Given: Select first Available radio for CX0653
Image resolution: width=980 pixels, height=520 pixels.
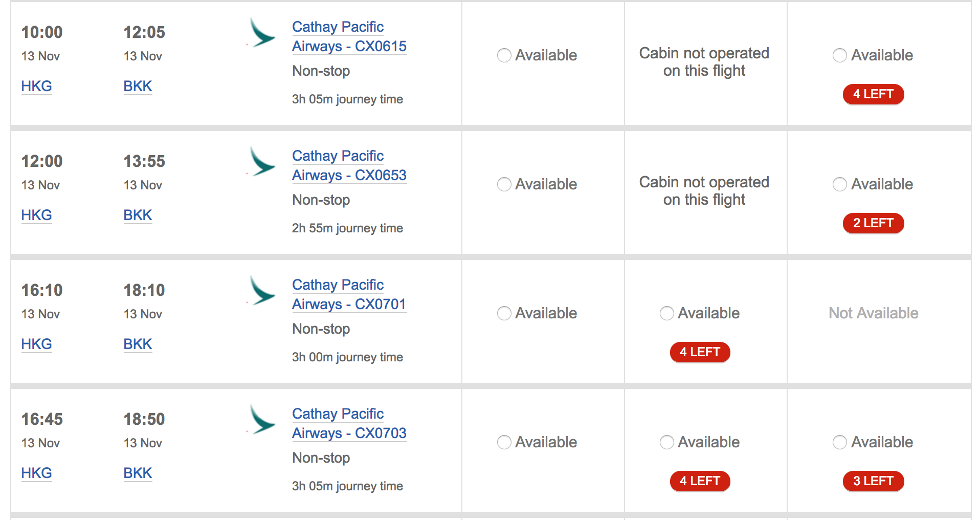Looking at the screenshot, I should tap(504, 184).
